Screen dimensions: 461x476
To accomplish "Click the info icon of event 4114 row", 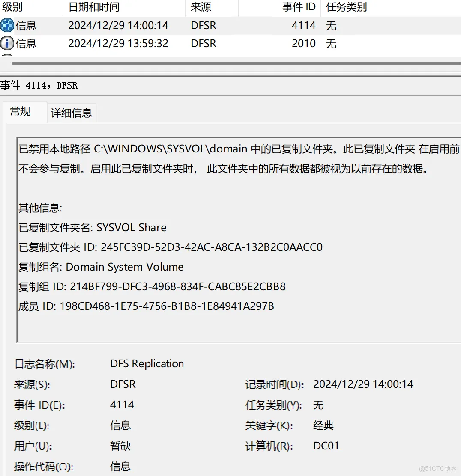I will pos(7,26).
